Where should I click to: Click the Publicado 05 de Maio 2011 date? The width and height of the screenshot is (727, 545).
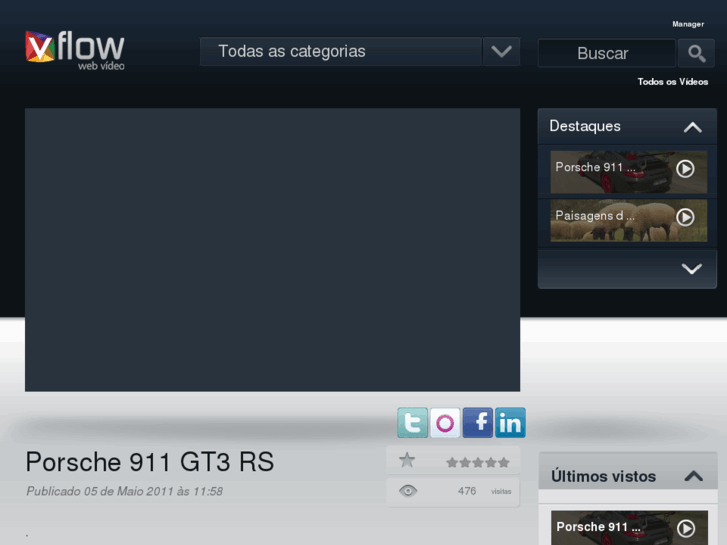pyautogui.click(x=124, y=491)
